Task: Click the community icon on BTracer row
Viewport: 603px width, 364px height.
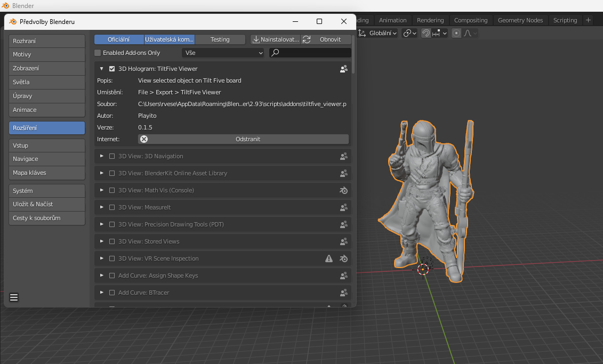Action: [x=343, y=293]
